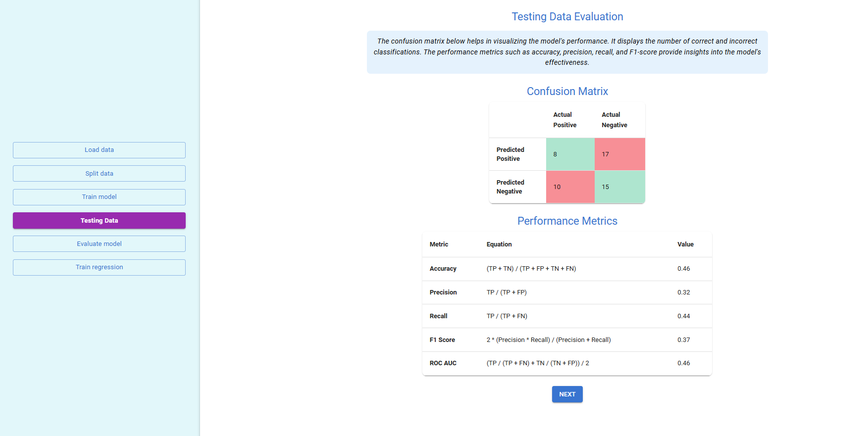Select the false negative cell showing 10
The image size is (868, 436).
click(x=570, y=187)
